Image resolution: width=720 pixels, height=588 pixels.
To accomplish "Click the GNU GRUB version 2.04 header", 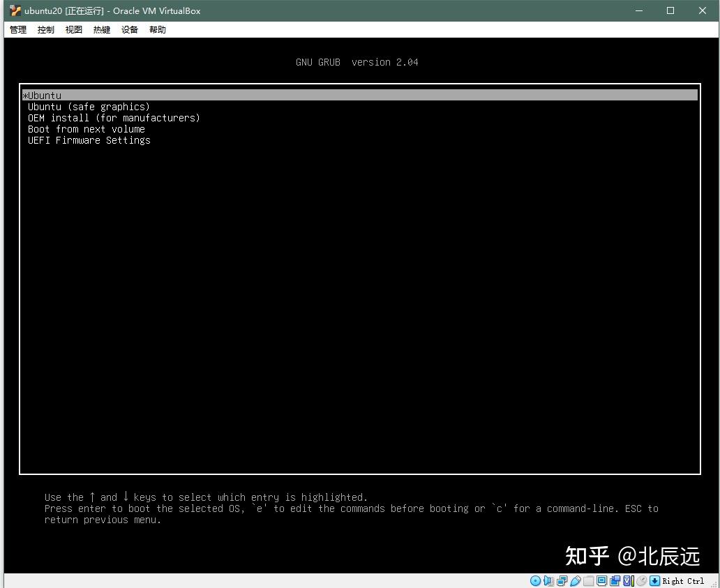I will coord(357,62).
